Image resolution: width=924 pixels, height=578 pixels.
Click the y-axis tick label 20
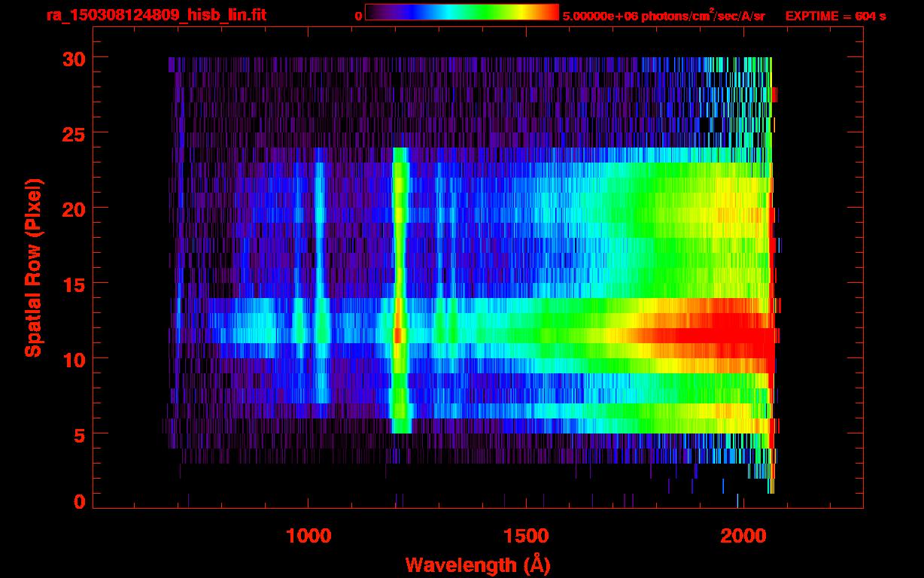[x=74, y=208]
